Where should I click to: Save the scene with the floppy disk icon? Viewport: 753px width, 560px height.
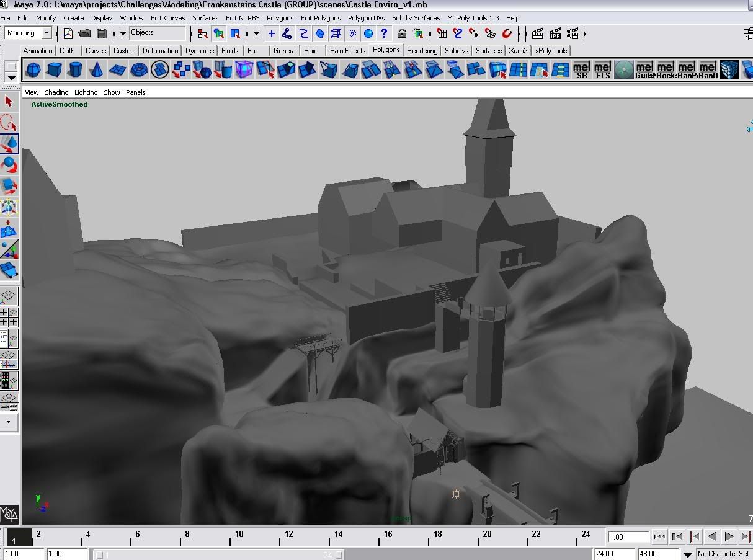[101, 33]
